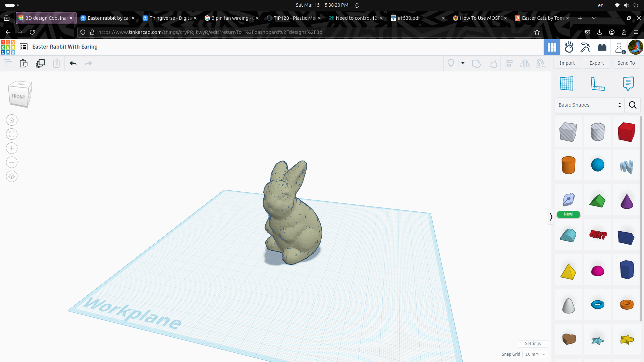Screen dimensions: 644x362
Task: Click the Delete trash icon
Action: click(56, 63)
